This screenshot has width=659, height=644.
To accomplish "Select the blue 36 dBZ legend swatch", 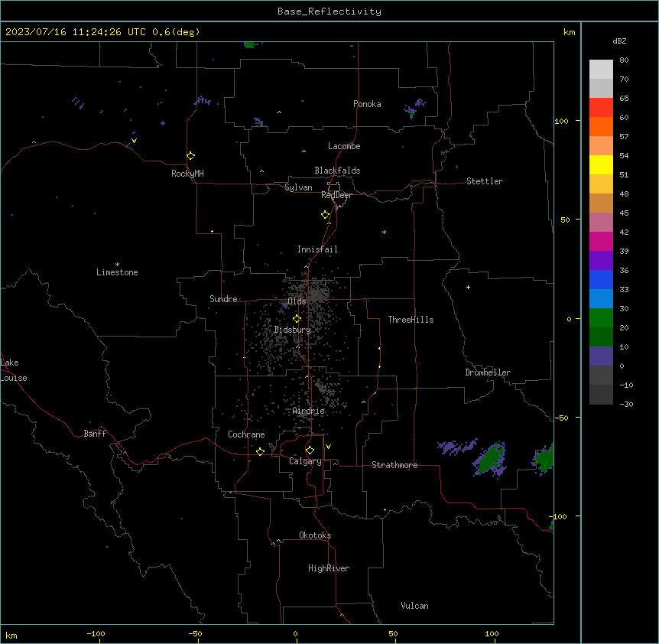I will click(601, 279).
